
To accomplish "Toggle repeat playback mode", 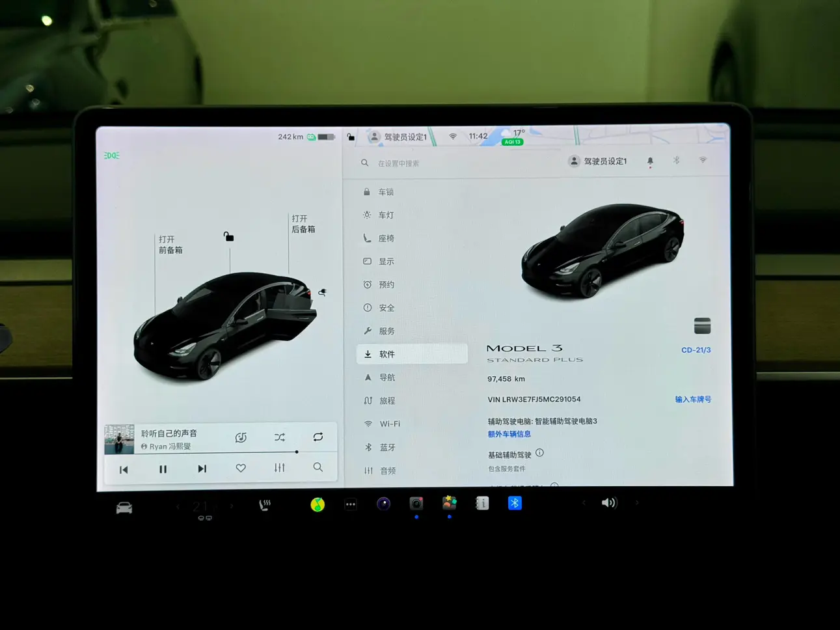I will tap(318, 437).
